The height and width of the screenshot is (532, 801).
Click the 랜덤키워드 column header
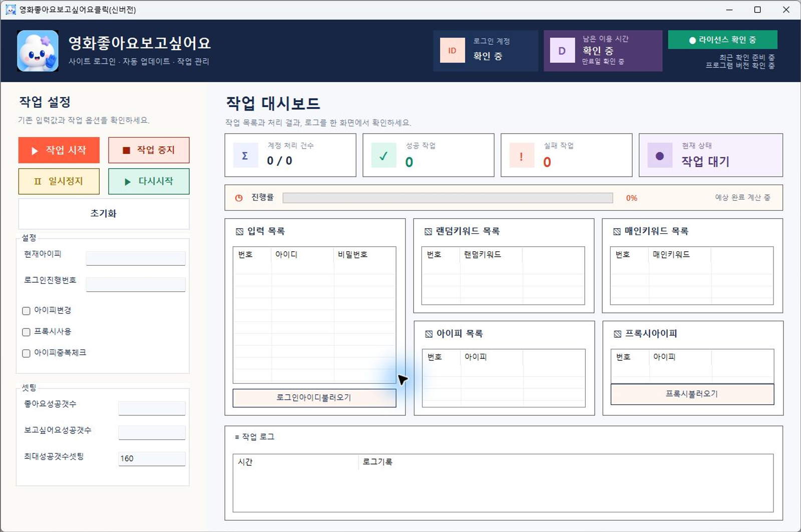coord(491,255)
